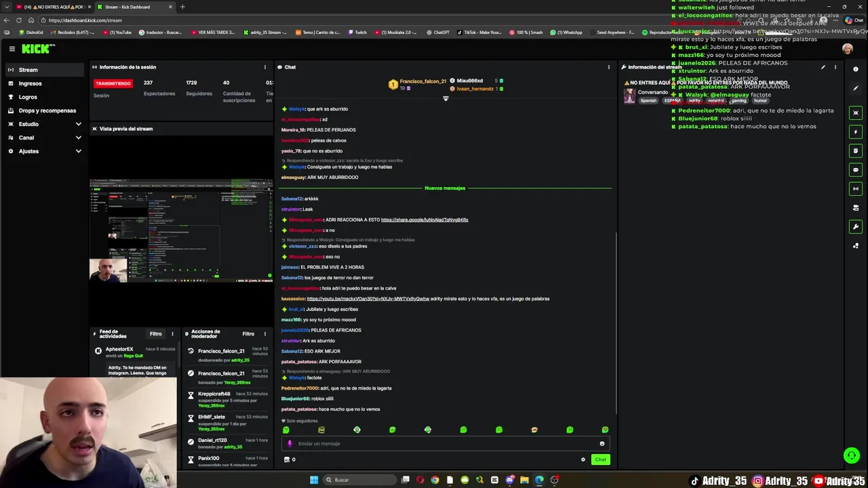Toggle the activity feed lightning widget in right toolbar
Image resolution: width=868 pixels, height=488 pixels.
[856, 131]
